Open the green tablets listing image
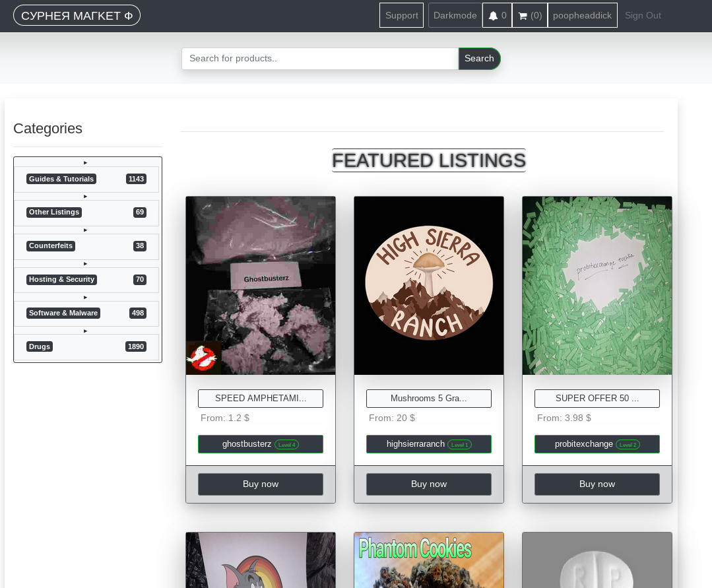 coord(597,286)
